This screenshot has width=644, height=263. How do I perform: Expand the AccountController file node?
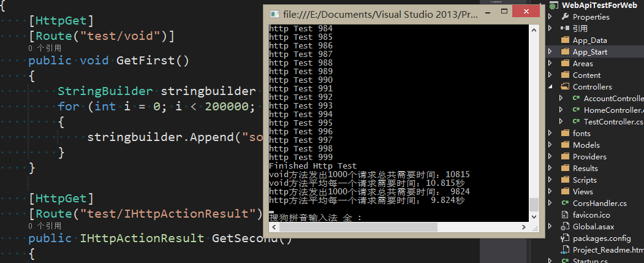[x=561, y=98]
